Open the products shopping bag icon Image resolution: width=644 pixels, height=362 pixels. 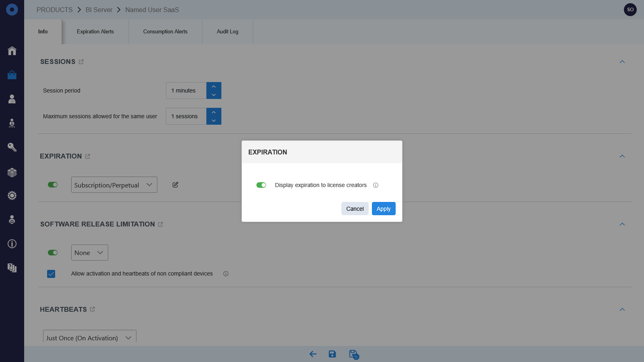[x=12, y=75]
